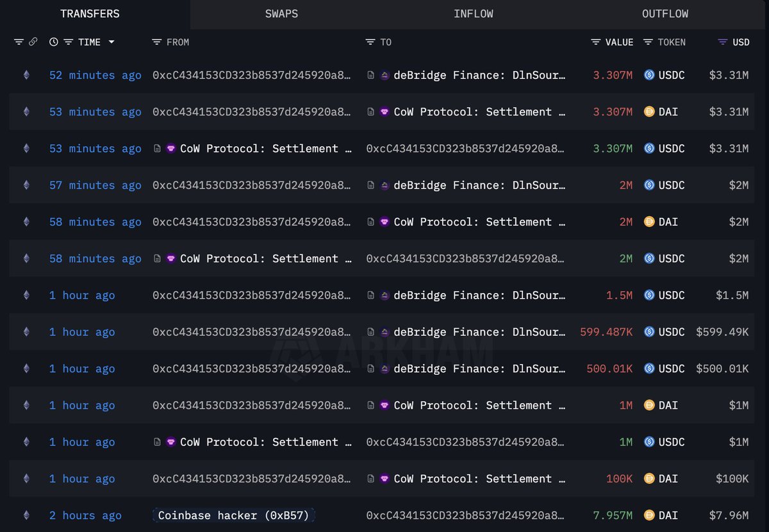
Task: Open the VALUE column filter
Action: pyautogui.click(x=596, y=42)
